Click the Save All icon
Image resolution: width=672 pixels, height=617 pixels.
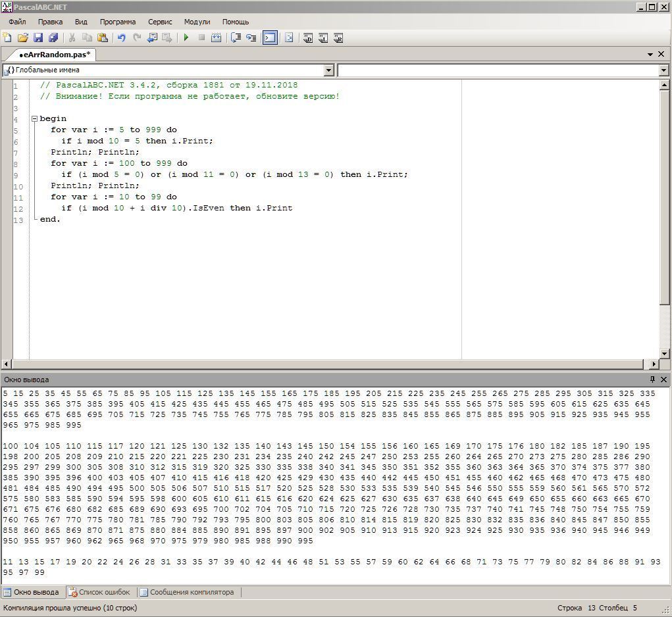[x=53, y=38]
